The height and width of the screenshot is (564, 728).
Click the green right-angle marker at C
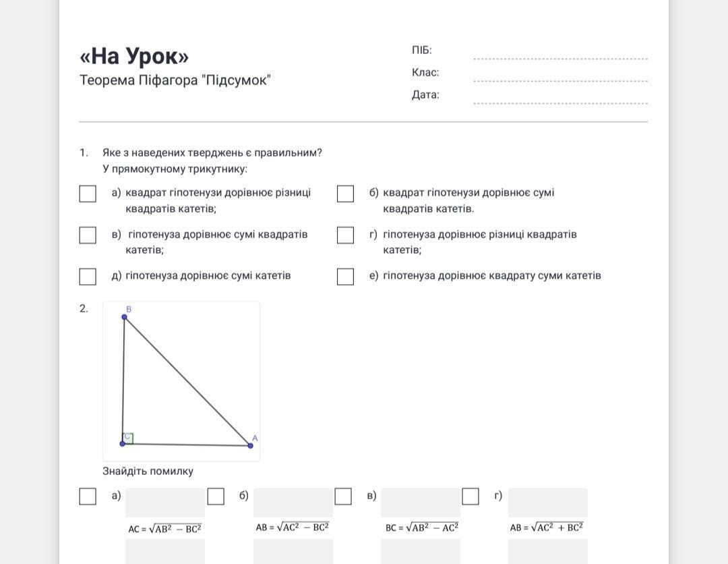click(128, 438)
